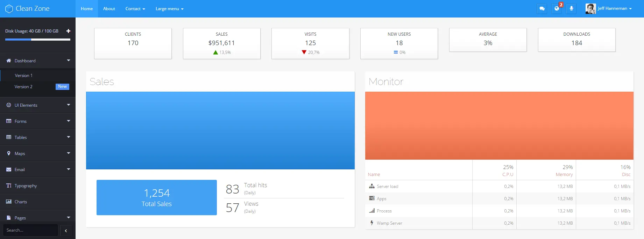Open the Jeff Hanneman user dropdown
Image resolution: width=644 pixels, height=239 pixels.
(x=609, y=9)
